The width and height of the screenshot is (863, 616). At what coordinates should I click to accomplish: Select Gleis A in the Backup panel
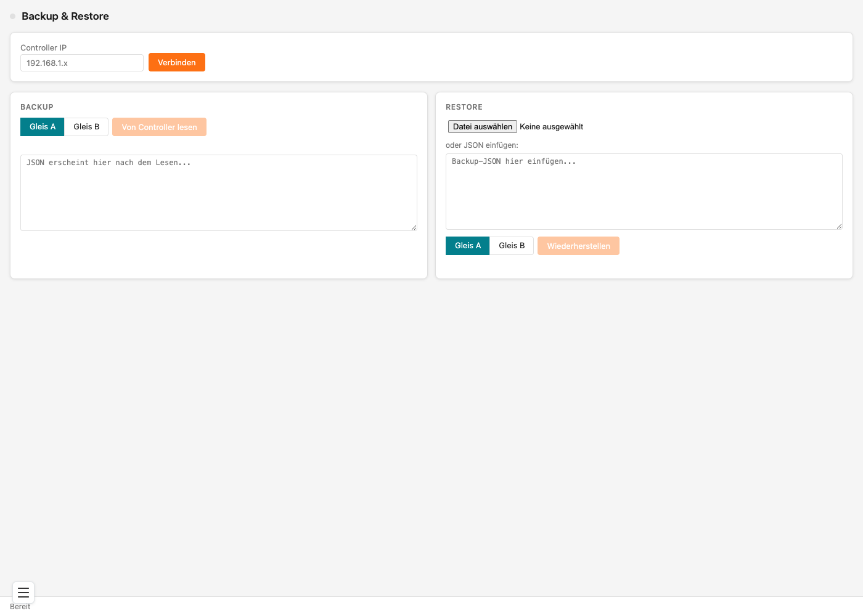[43, 127]
